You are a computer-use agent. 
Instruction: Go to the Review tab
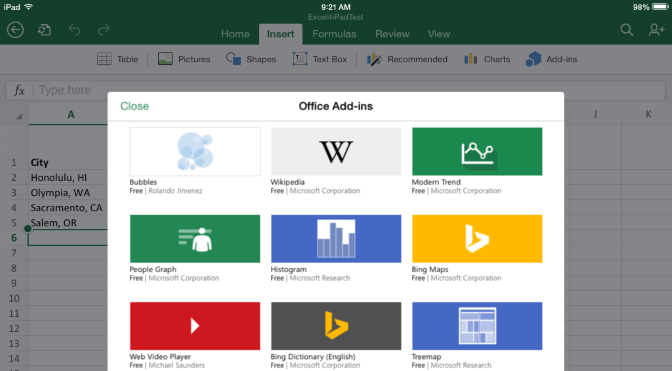tap(393, 34)
